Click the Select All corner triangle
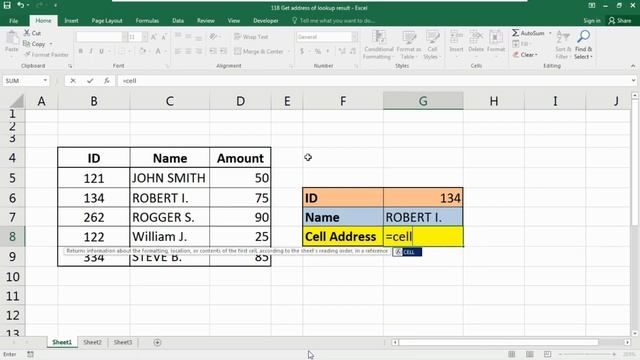Image resolution: width=640 pixels, height=360 pixels. [16, 101]
